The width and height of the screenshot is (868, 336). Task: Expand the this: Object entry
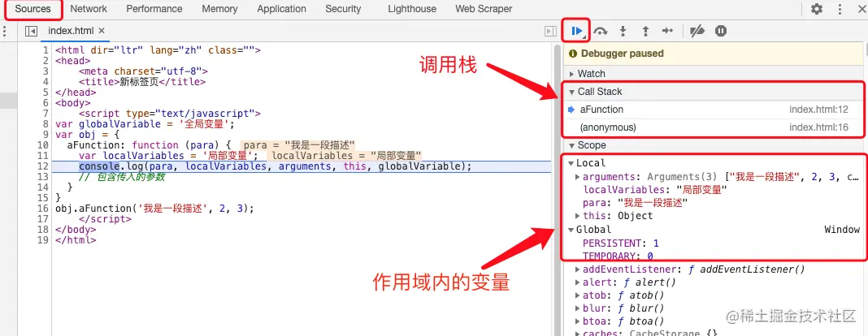tap(578, 216)
